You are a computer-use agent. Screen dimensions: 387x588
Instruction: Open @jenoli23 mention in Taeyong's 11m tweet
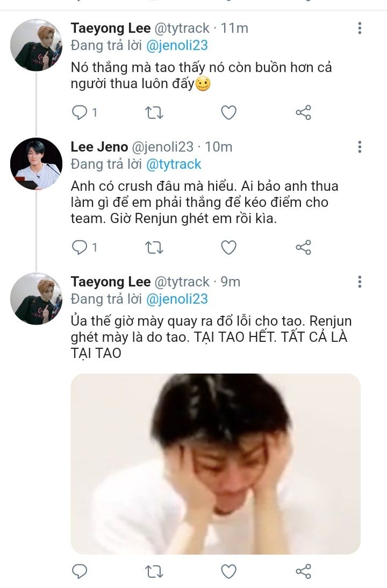(177, 46)
